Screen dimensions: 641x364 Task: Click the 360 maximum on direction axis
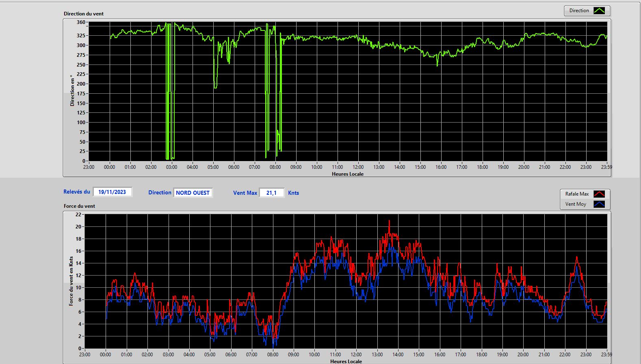tap(81, 22)
